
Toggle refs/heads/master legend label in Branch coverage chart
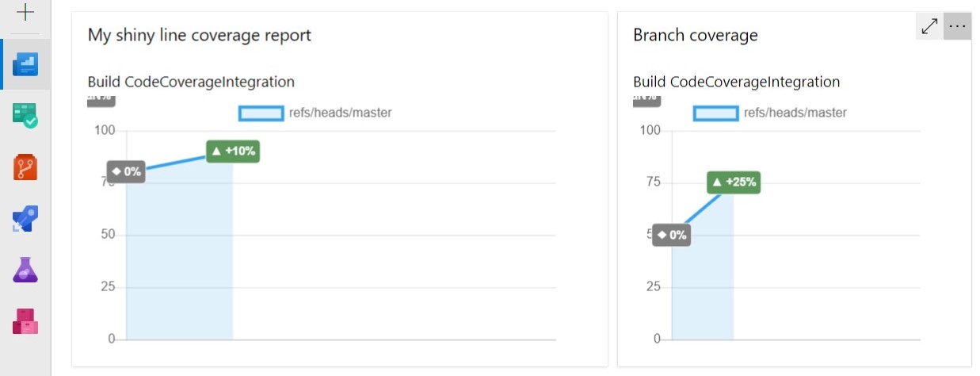tap(795, 113)
